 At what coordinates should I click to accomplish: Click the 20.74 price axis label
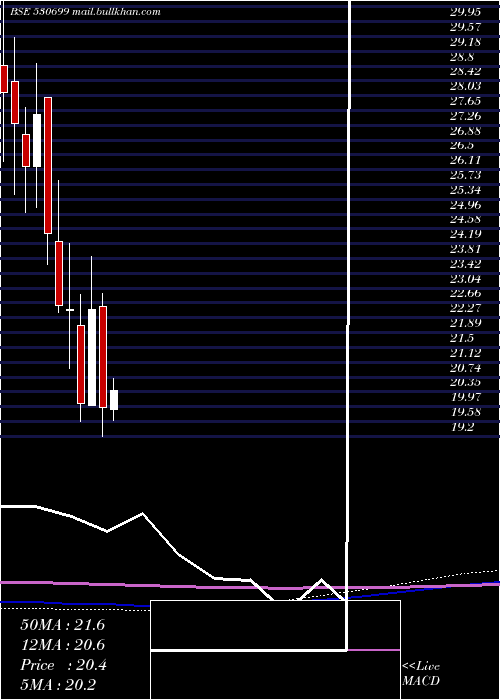coord(465,367)
